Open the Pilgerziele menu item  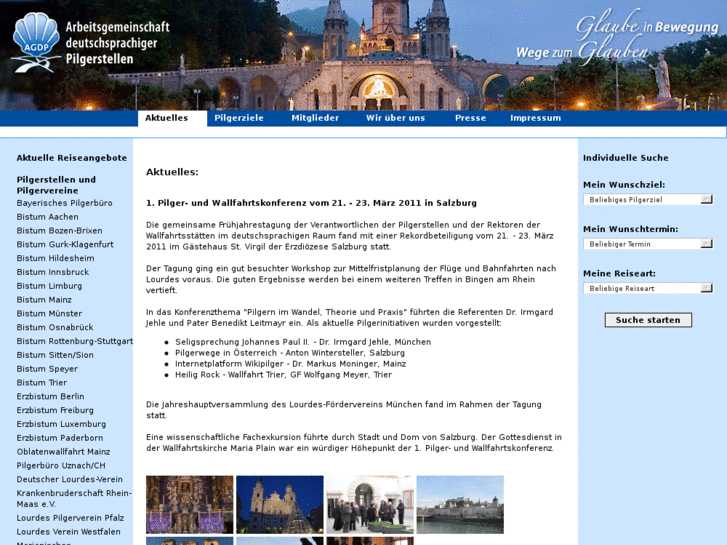[x=239, y=118]
